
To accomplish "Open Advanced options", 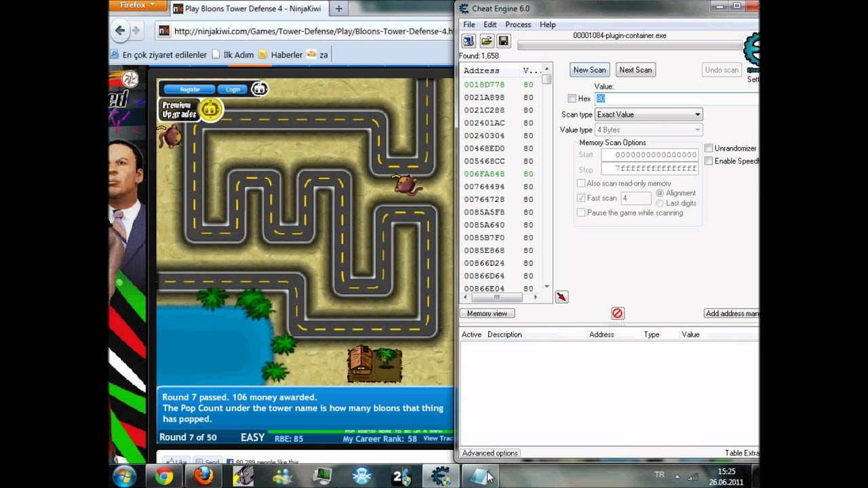I will click(490, 453).
